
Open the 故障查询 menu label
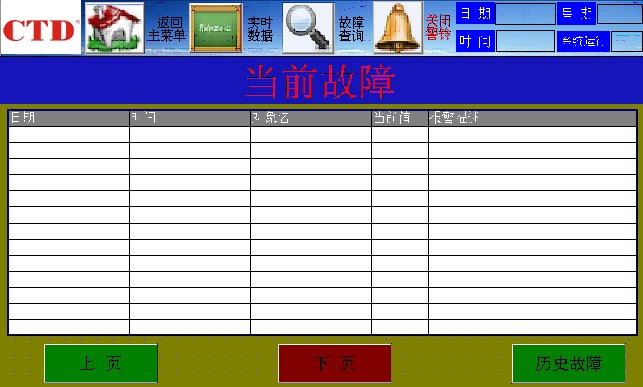pos(351,29)
